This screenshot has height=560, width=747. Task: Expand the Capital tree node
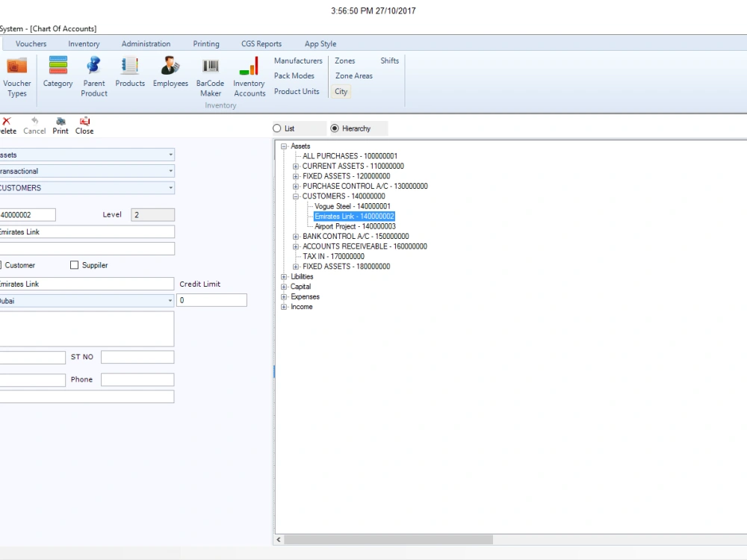click(x=284, y=287)
